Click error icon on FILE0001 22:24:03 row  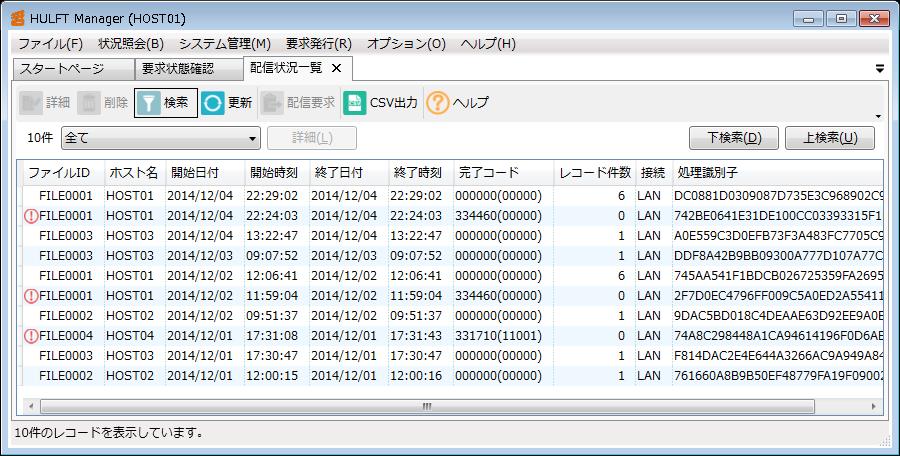click(32, 216)
